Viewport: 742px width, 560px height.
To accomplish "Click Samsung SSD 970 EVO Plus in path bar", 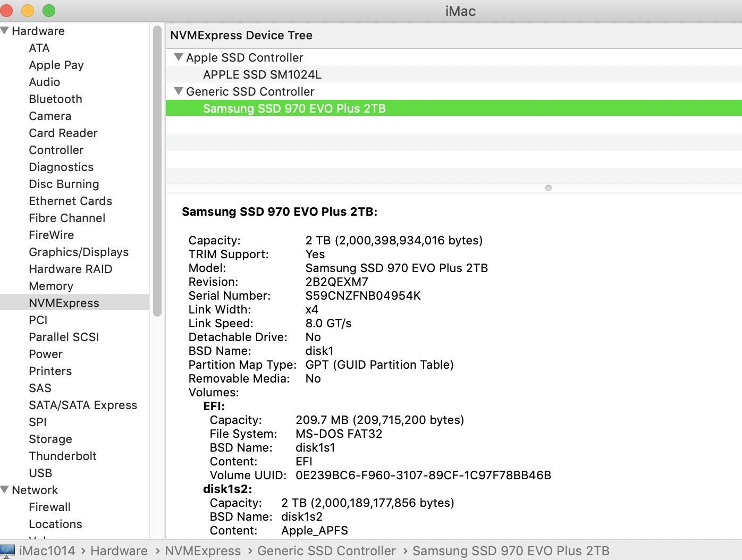I will click(x=511, y=551).
